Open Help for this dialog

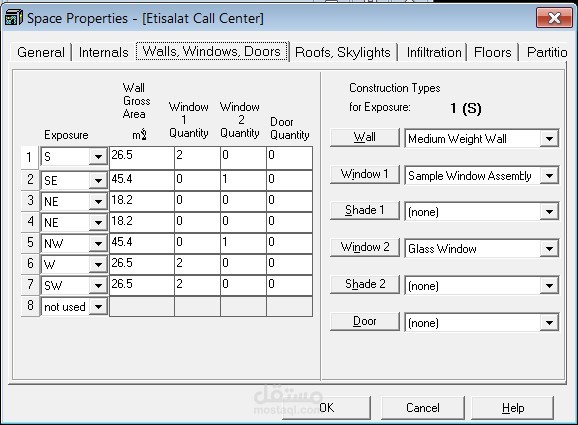pyautogui.click(x=513, y=408)
